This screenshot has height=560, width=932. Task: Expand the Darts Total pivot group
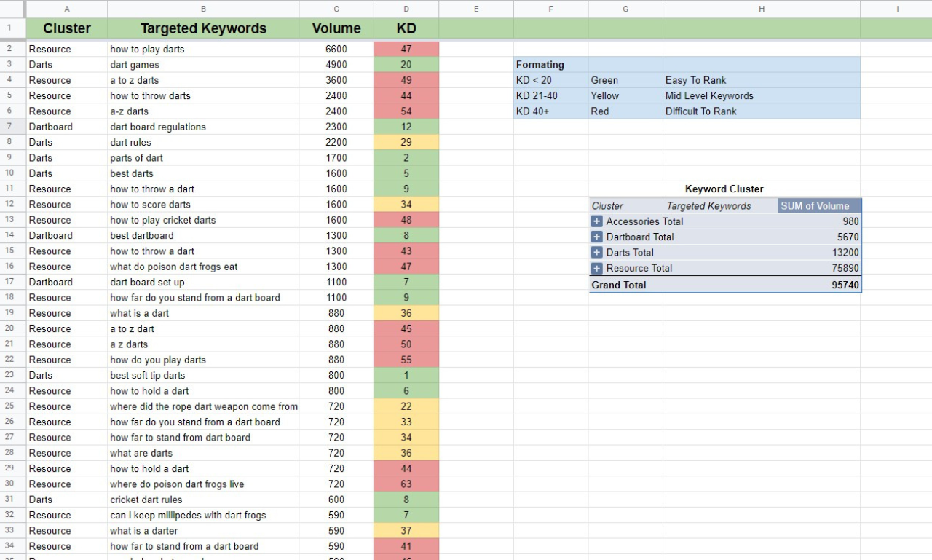coord(597,253)
